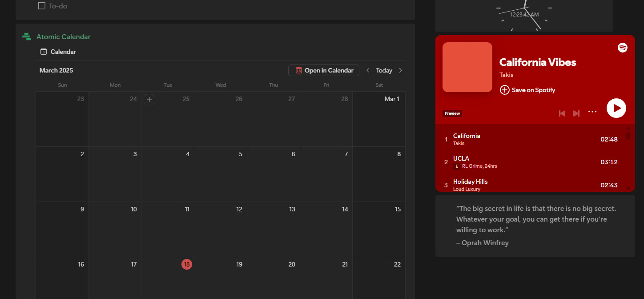Open RL Grime, 24hrs artist link

pyautogui.click(x=479, y=166)
